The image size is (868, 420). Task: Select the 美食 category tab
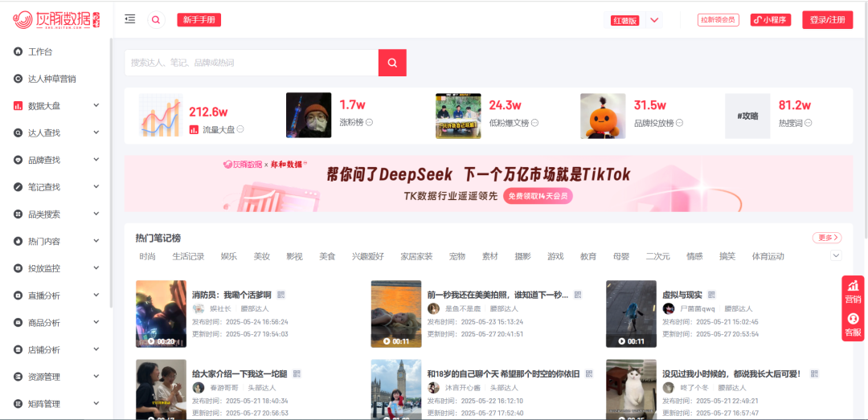pyautogui.click(x=327, y=256)
